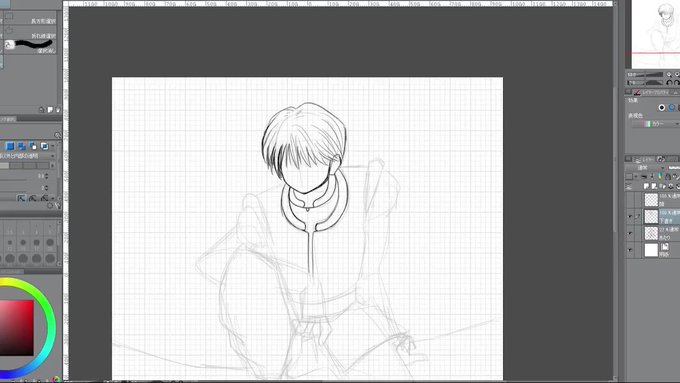The width and height of the screenshot is (680, 383).
Task: Click the magnifier icon in tool property header
Action: (x=57, y=135)
